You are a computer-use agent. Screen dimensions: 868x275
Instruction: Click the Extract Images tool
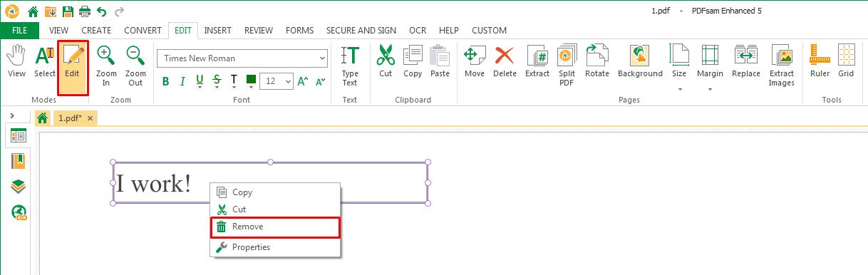tap(781, 66)
